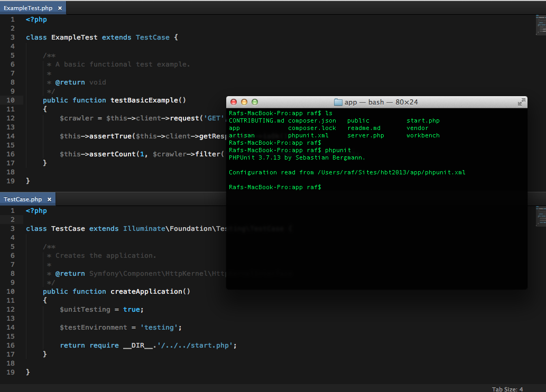Click the minimap of the TestCase.php pane
Image resolution: width=546 pixels, height=392 pixels.
coord(540,216)
